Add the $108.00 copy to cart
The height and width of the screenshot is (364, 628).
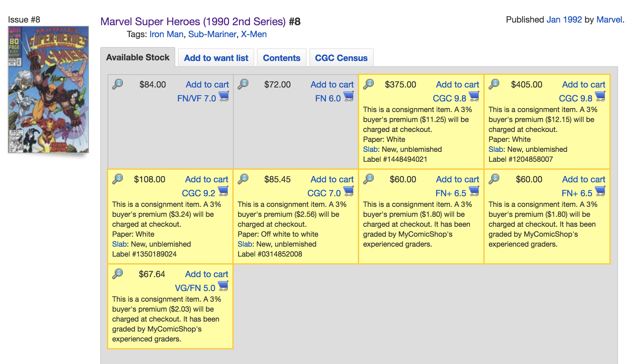tap(206, 179)
